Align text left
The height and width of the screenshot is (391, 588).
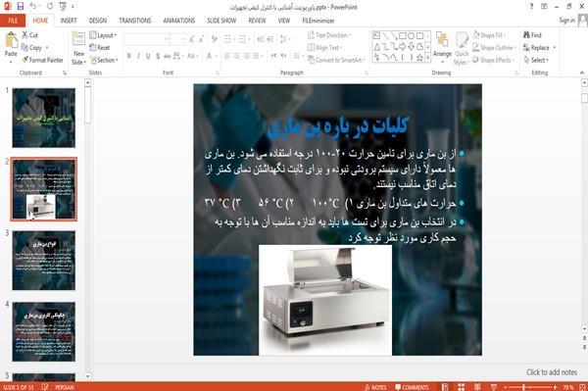[x=227, y=56]
